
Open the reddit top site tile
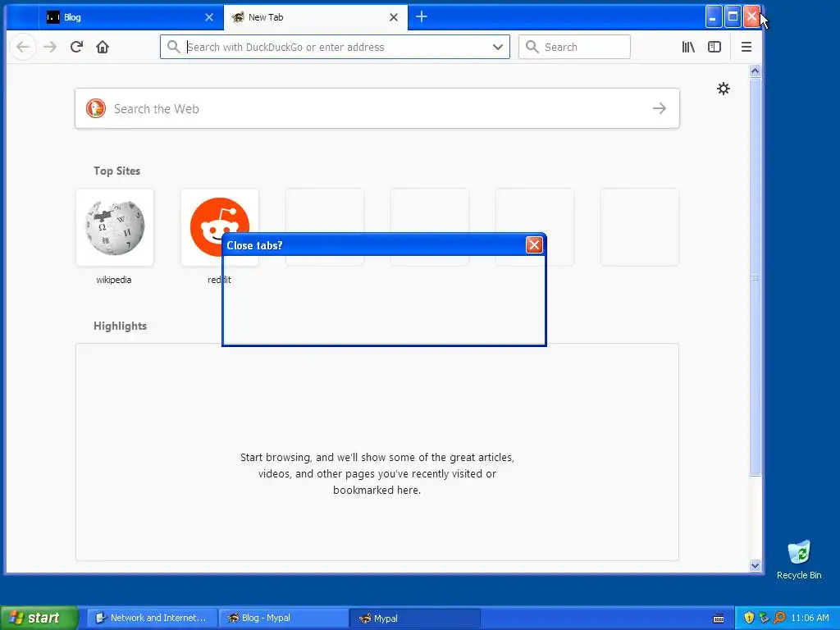click(x=220, y=227)
